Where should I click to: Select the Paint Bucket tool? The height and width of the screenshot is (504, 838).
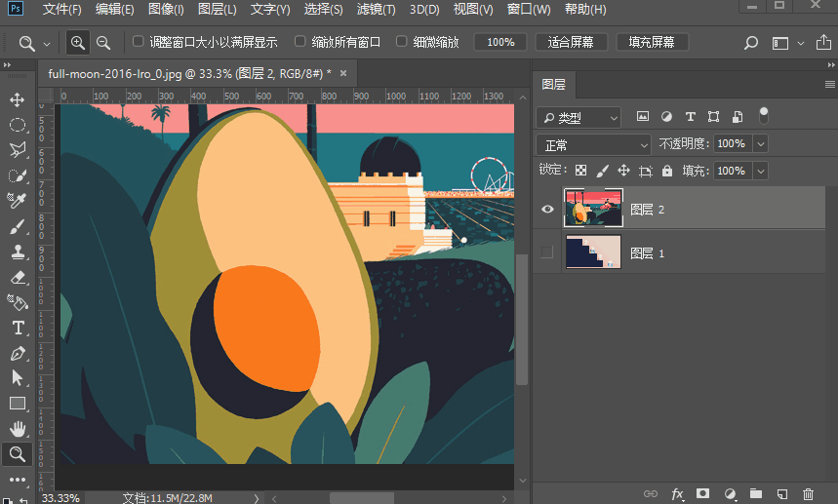point(18,303)
